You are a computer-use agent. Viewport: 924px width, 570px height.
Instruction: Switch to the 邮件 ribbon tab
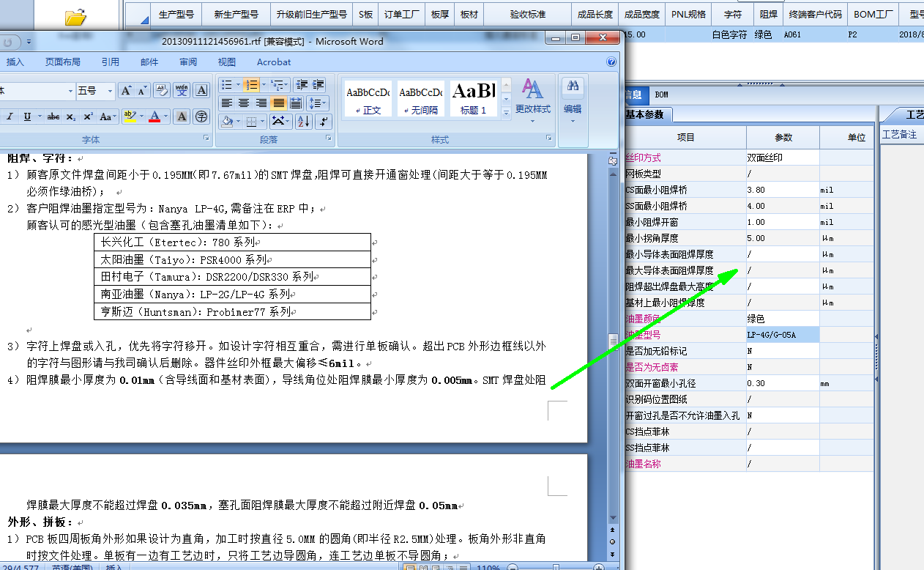pos(149,62)
